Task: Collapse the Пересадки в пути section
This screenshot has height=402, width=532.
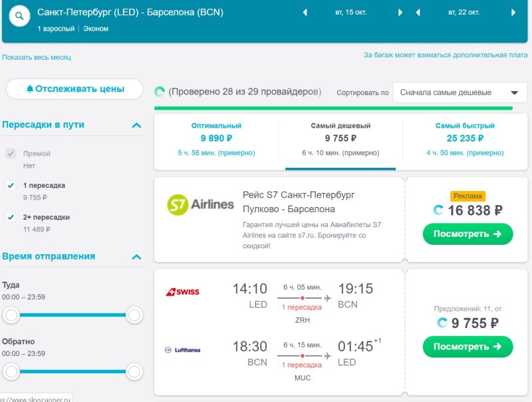Action: point(136,125)
